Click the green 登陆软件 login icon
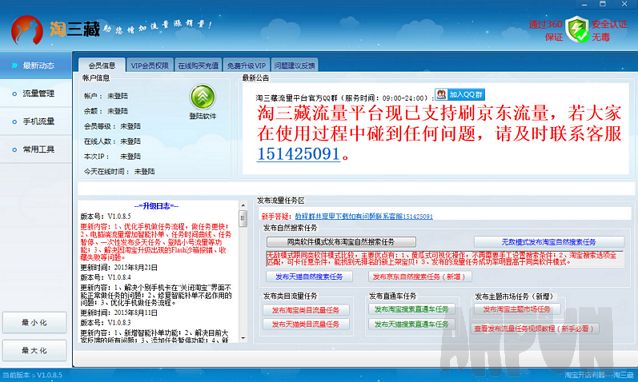 coord(203,96)
